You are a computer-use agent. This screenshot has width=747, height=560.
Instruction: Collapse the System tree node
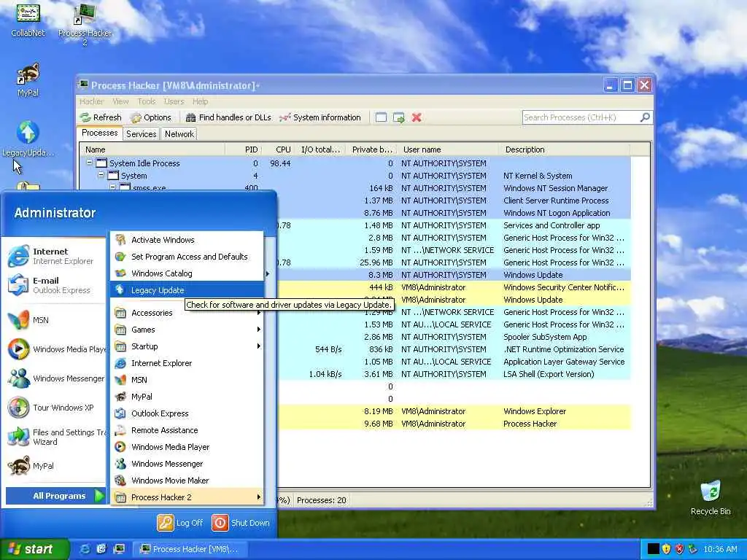pos(101,175)
